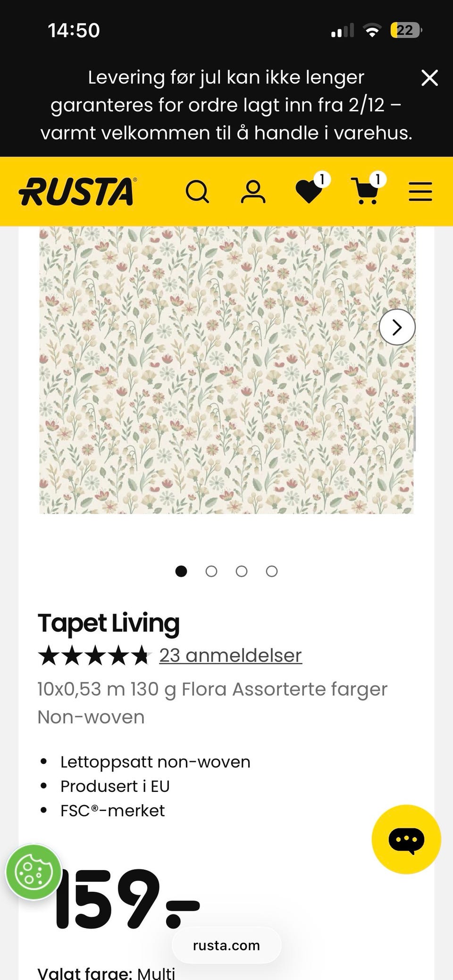Tap the floral wallpaper product image
The height and width of the screenshot is (980, 453).
[226, 370]
